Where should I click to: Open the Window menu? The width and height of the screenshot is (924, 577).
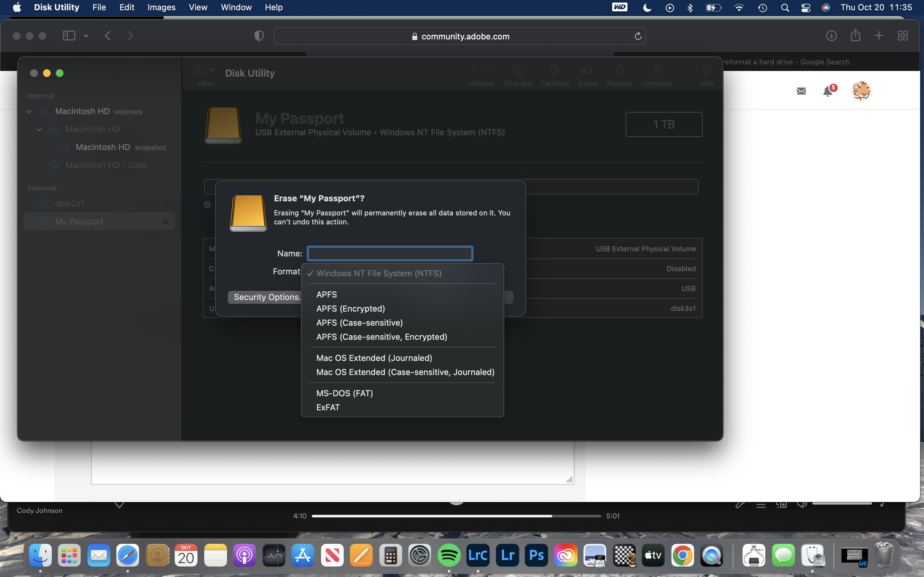pyautogui.click(x=235, y=7)
